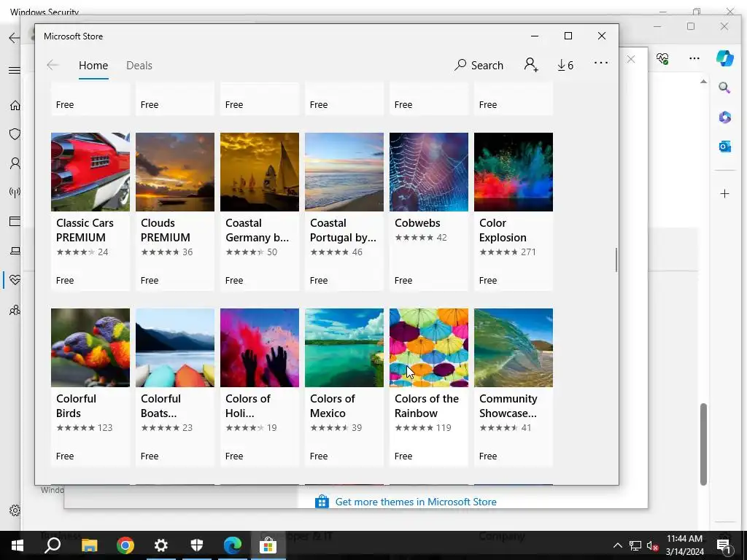Maximize the Microsoft Store window
The height and width of the screenshot is (560, 747).
click(x=568, y=36)
